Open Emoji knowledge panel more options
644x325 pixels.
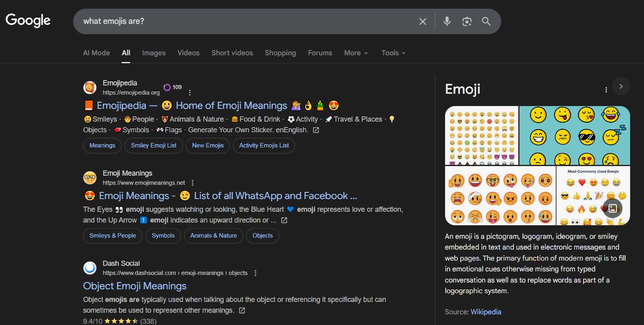(606, 90)
